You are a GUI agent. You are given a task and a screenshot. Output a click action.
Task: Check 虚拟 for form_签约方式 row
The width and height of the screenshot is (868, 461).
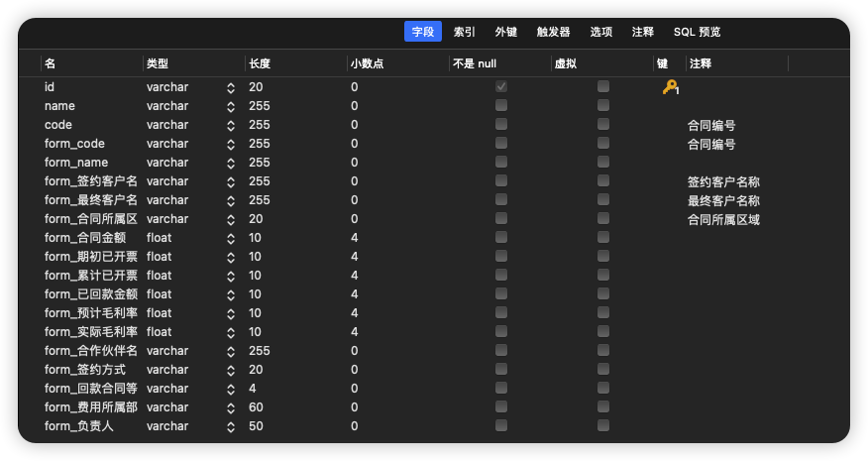[603, 369]
